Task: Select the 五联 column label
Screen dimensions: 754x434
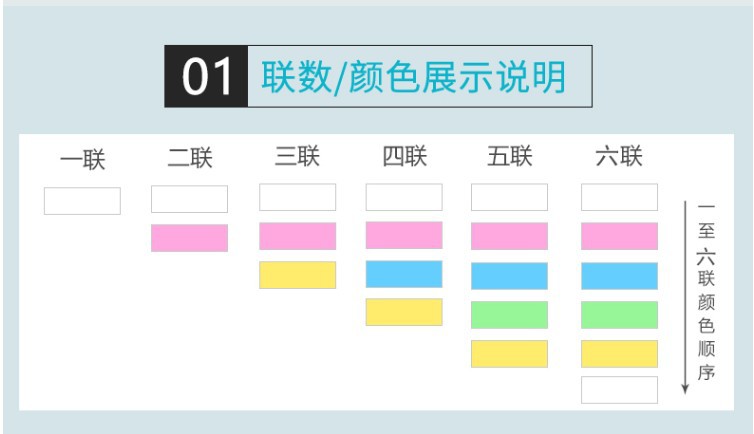Action: tap(510, 157)
